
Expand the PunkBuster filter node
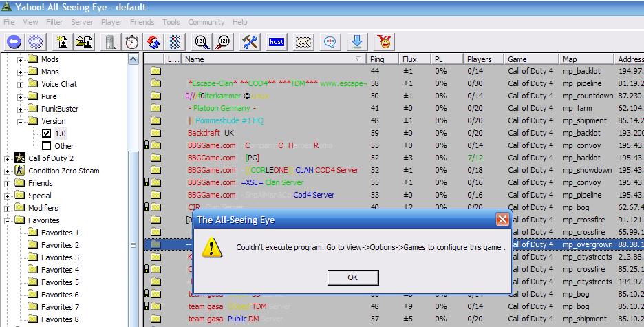tap(21, 109)
